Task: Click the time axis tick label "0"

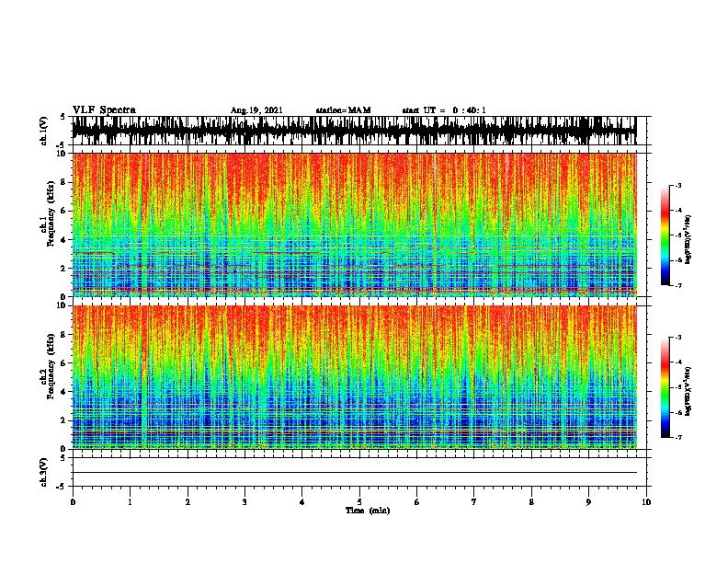Action: [73, 502]
